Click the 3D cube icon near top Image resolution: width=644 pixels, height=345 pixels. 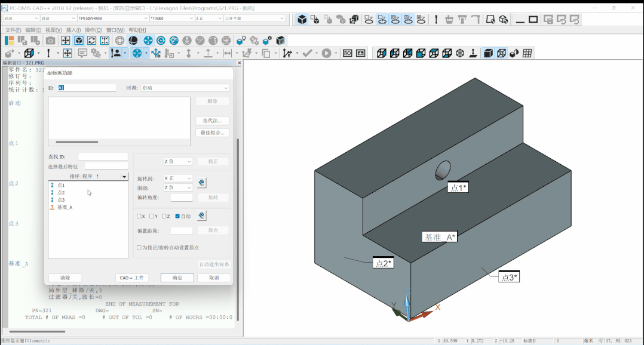tap(302, 19)
